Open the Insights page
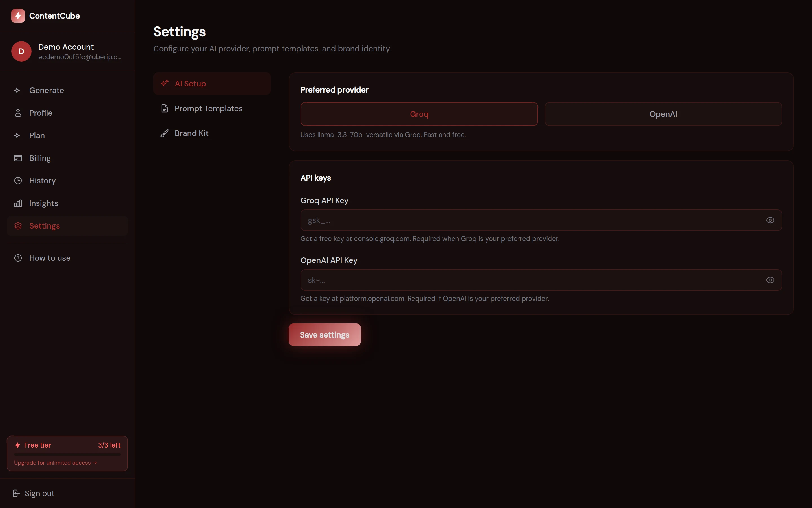This screenshot has height=508, width=812. tap(67, 203)
